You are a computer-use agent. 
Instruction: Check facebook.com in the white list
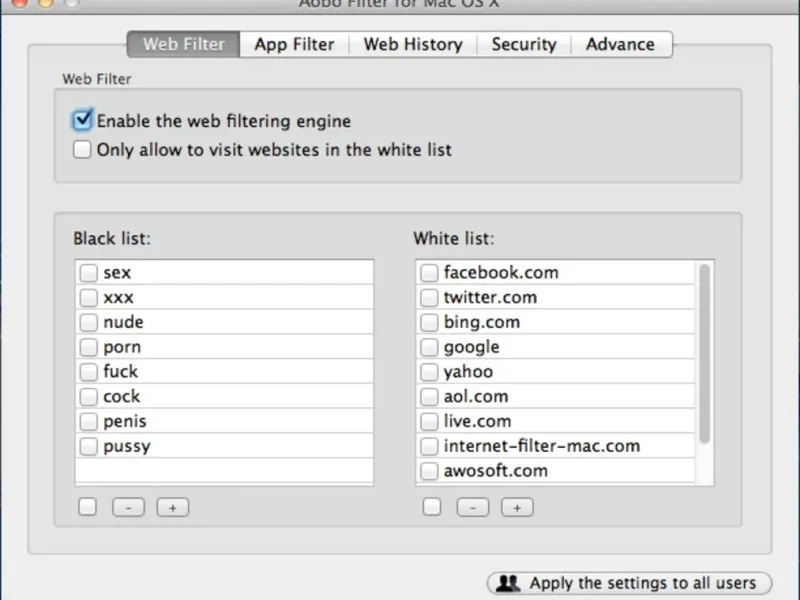click(429, 272)
